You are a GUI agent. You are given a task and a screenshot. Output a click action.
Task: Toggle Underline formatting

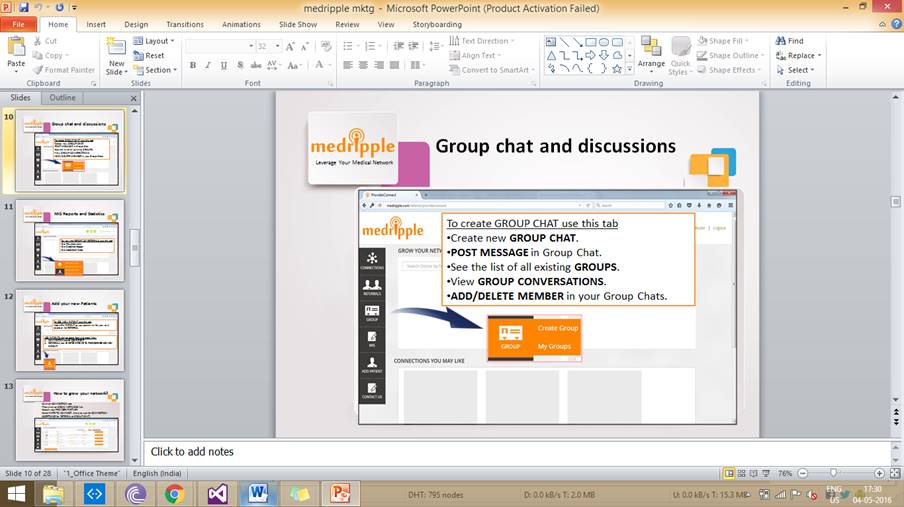point(222,66)
